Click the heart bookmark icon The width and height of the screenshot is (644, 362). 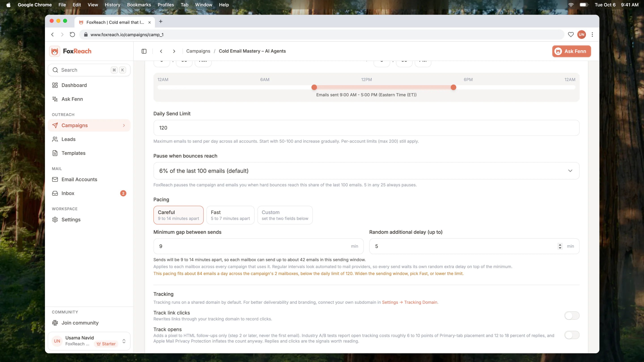coord(570,34)
